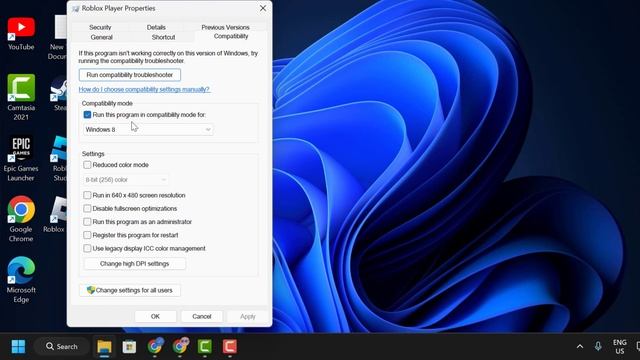
Task: Switch to the Details tab
Action: [x=156, y=27]
